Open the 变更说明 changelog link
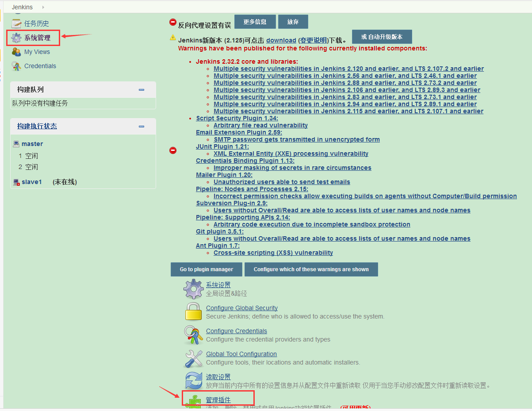 click(x=313, y=40)
